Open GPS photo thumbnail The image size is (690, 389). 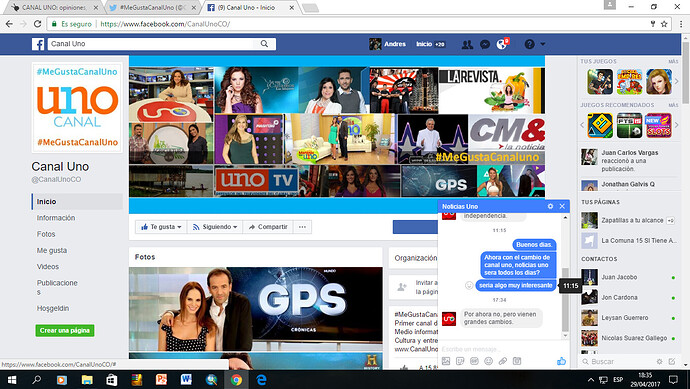coord(255,309)
